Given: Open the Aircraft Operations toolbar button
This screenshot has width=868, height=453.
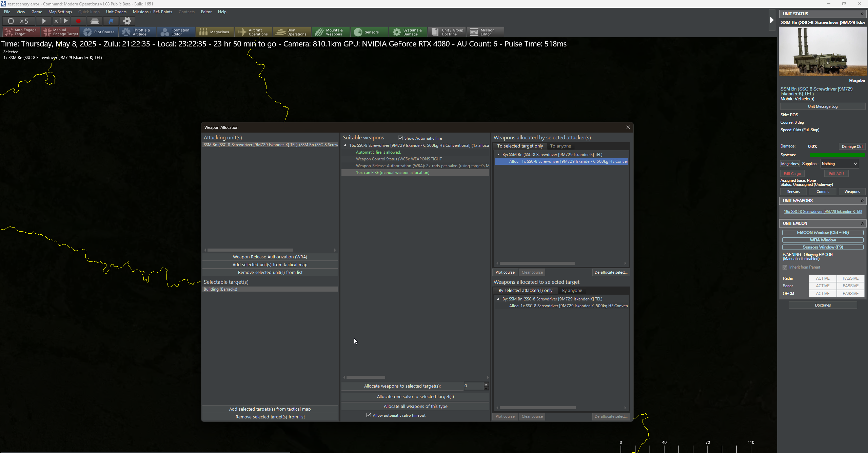Looking at the screenshot, I should [253, 32].
